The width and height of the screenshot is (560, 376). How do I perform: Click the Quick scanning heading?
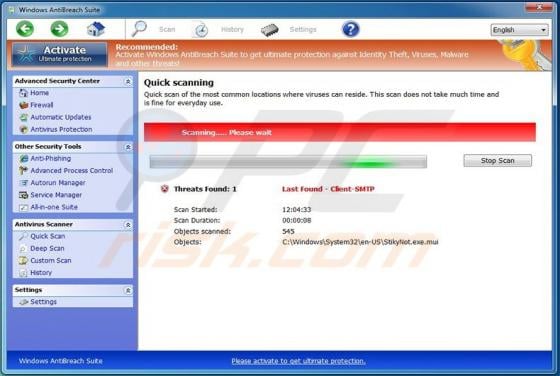pos(179,82)
